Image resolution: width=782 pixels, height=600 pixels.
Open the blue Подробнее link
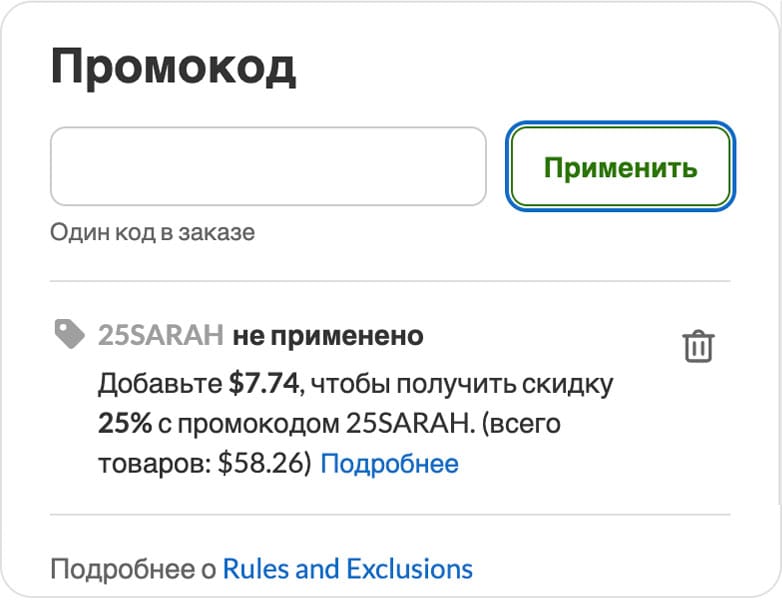pos(389,464)
